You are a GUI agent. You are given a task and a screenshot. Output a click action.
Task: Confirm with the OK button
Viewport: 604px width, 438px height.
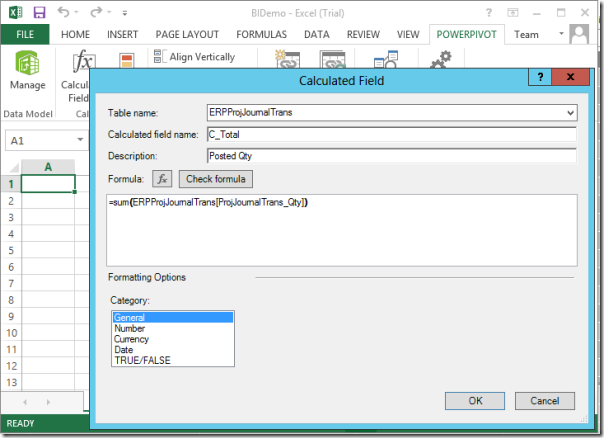[x=475, y=401]
